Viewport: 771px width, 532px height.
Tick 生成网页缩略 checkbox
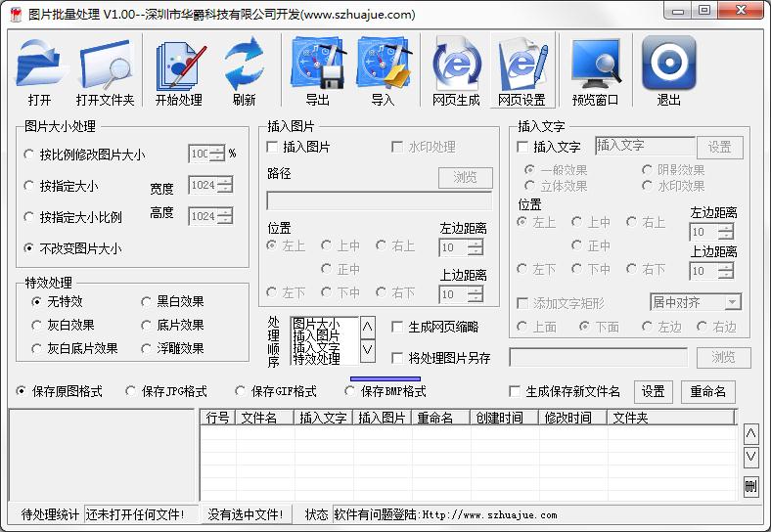coord(435,327)
